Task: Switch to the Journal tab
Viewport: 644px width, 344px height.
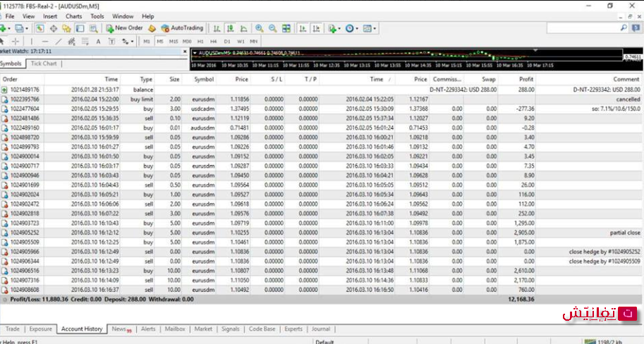Action: pyautogui.click(x=320, y=328)
